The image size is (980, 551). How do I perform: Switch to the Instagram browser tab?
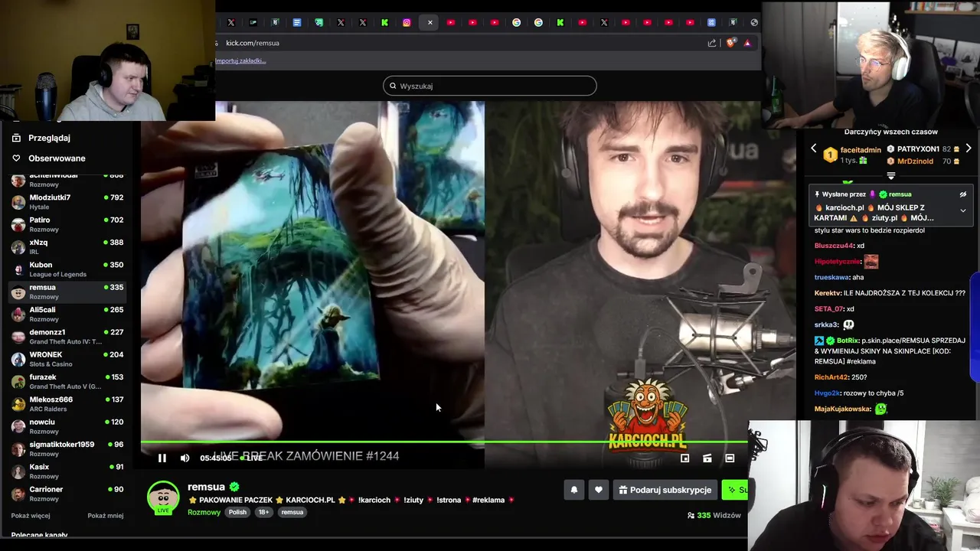[x=407, y=22]
